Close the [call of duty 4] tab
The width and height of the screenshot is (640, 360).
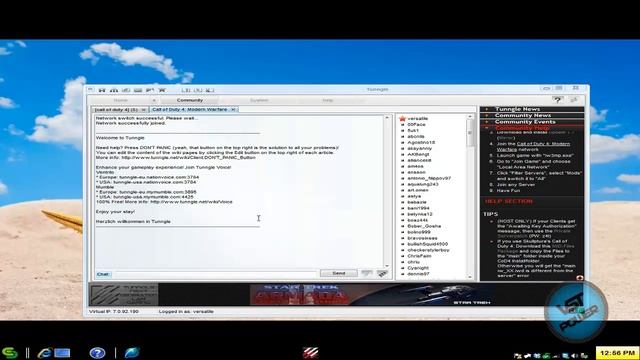point(143,110)
